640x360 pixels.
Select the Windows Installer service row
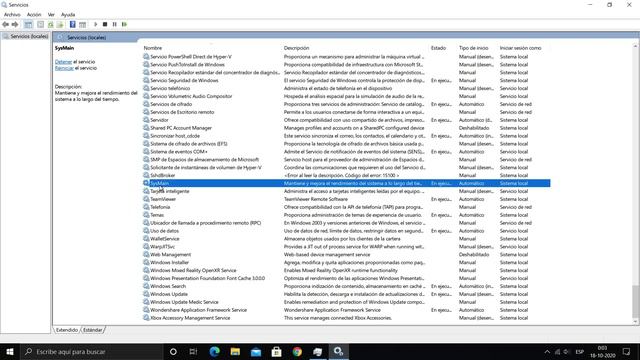[347, 262]
